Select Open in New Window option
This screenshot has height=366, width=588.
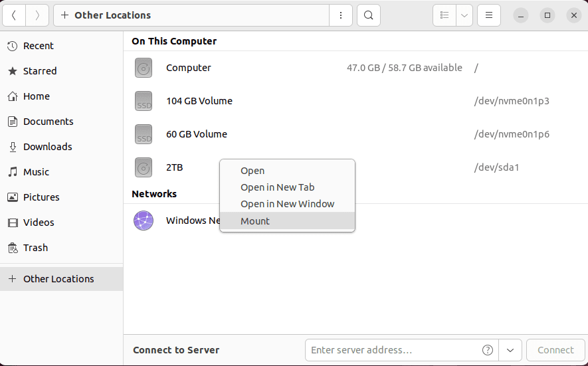click(x=287, y=204)
